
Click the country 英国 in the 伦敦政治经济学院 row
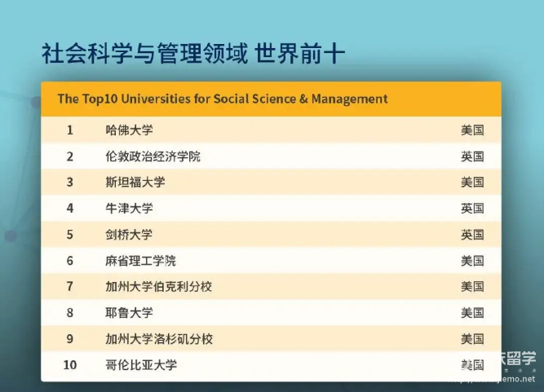click(x=472, y=156)
